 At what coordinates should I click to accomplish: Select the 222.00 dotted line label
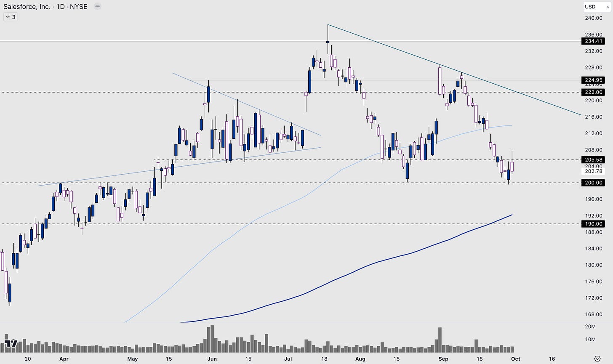tap(593, 92)
